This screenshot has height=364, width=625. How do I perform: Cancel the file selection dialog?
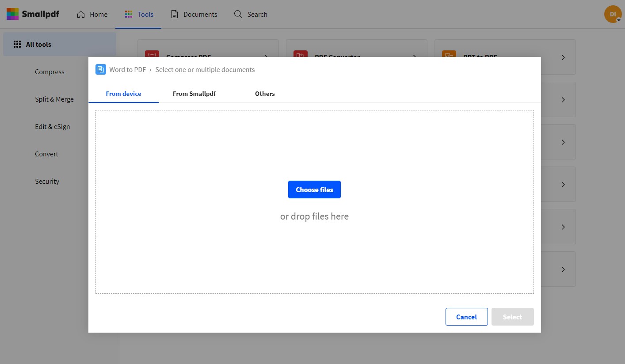[x=466, y=317]
